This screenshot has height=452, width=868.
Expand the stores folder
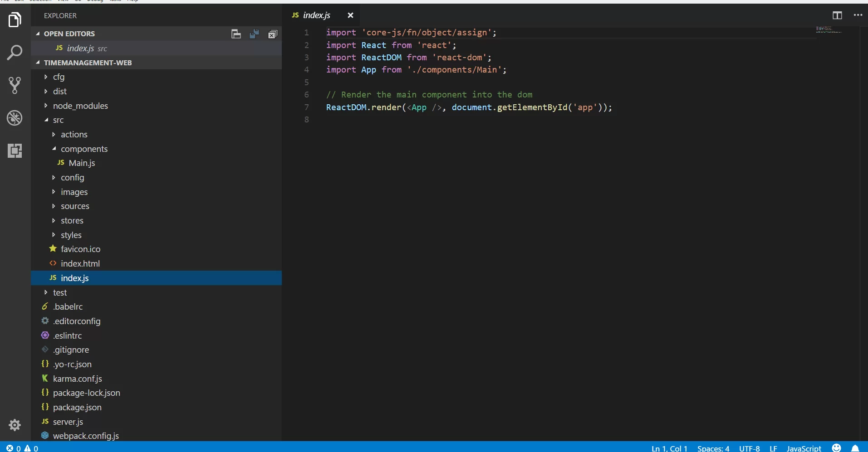tap(54, 221)
